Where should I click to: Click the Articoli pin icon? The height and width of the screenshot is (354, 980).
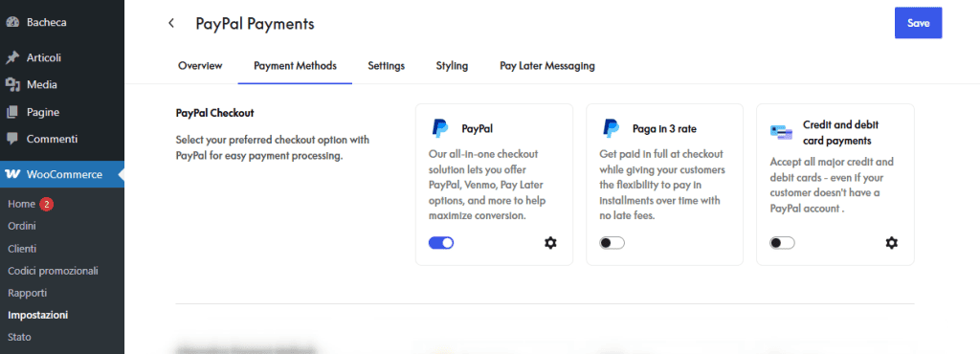point(11,57)
